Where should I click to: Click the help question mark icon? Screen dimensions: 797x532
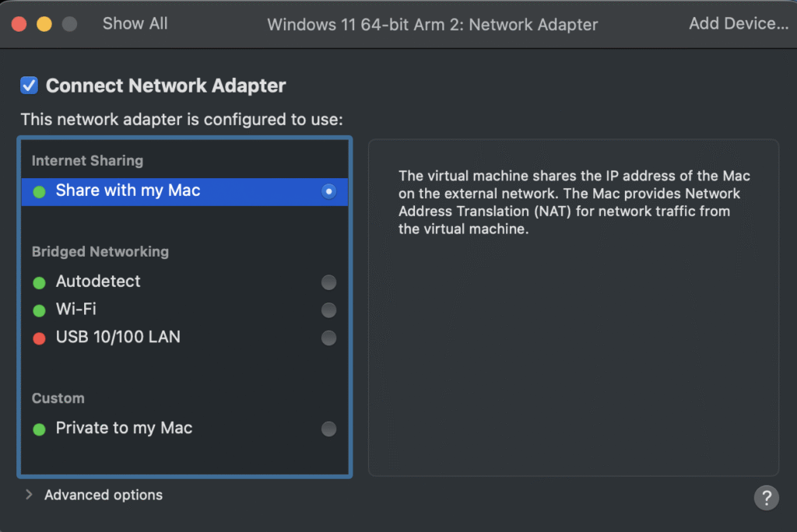click(x=766, y=498)
